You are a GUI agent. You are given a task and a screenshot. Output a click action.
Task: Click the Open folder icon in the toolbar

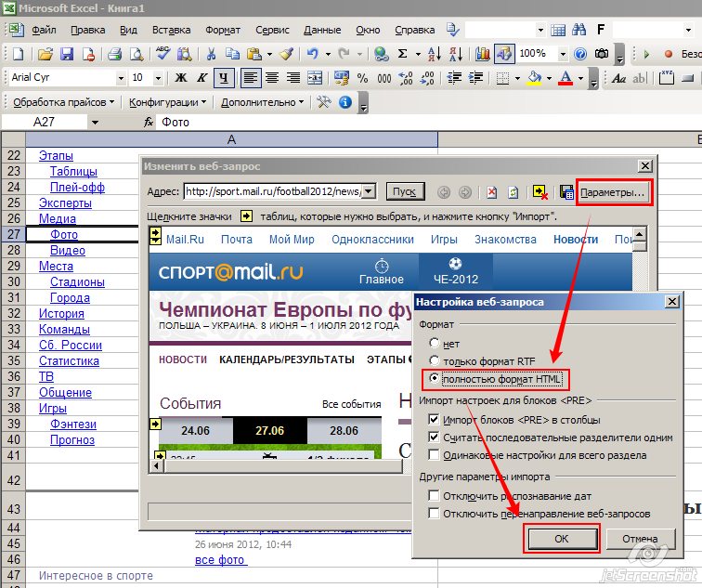coord(45,54)
